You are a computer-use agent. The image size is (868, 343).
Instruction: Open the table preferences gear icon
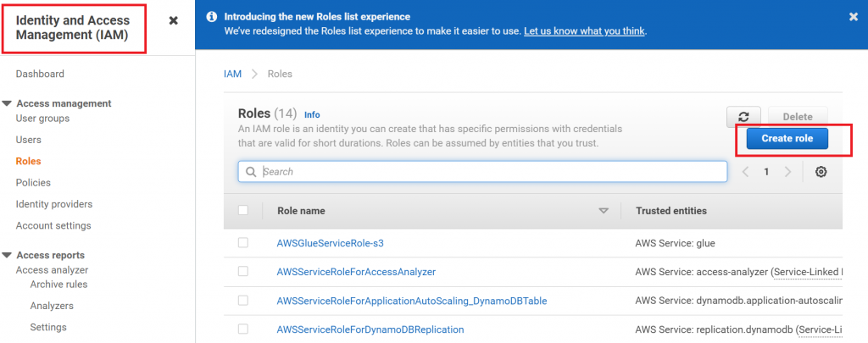(x=821, y=172)
